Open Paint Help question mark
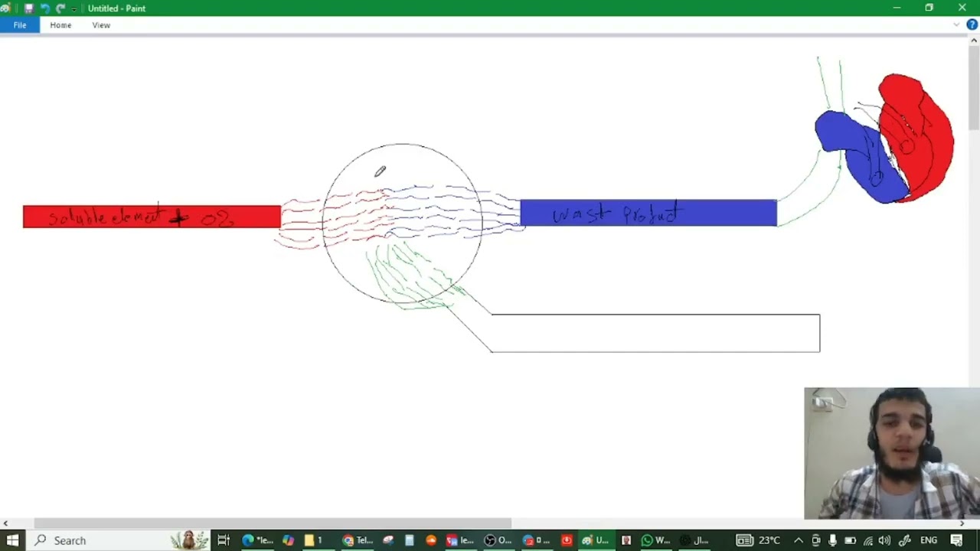The image size is (980, 551). pyautogui.click(x=972, y=25)
